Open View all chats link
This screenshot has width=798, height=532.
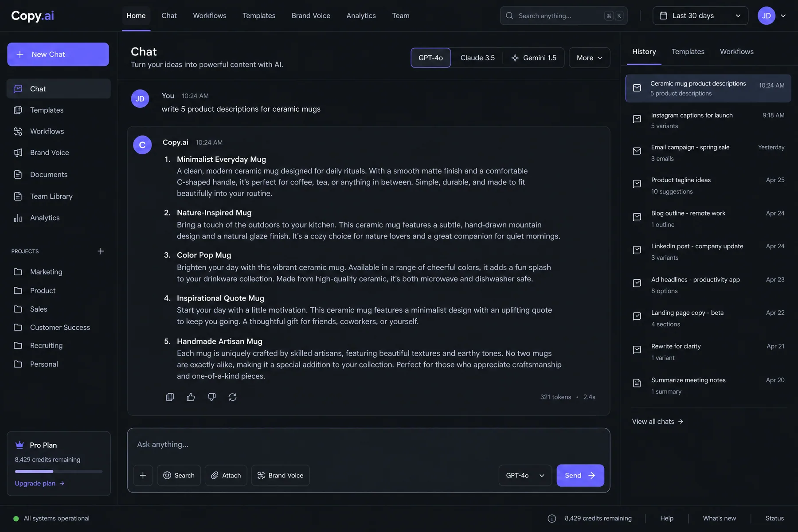pos(657,422)
